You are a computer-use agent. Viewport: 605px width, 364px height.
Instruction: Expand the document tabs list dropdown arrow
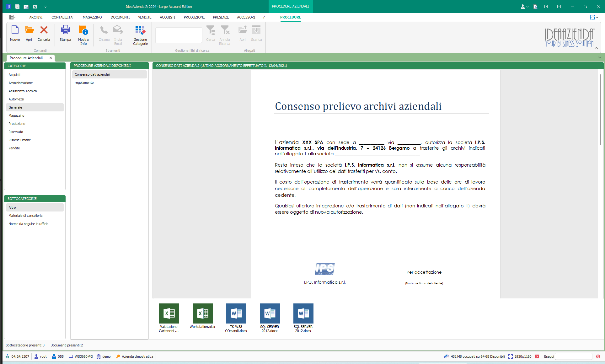(600, 57)
